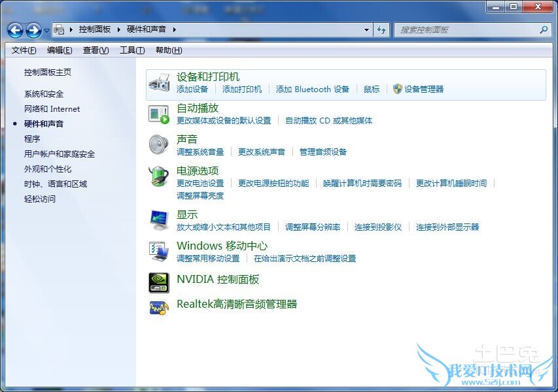The height and width of the screenshot is (392, 558).
Task: Expand the arrow after 控制面板 breadcrumb
Action: click(119, 29)
